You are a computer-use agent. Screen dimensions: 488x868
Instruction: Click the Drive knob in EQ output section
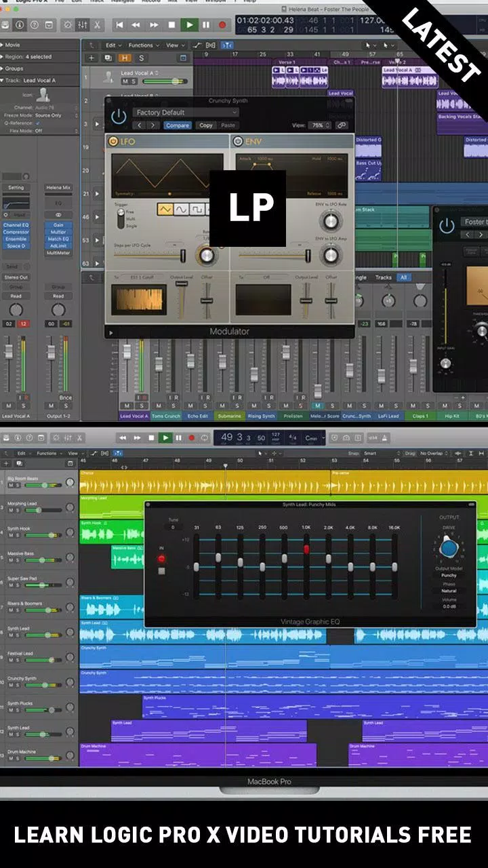[449, 548]
